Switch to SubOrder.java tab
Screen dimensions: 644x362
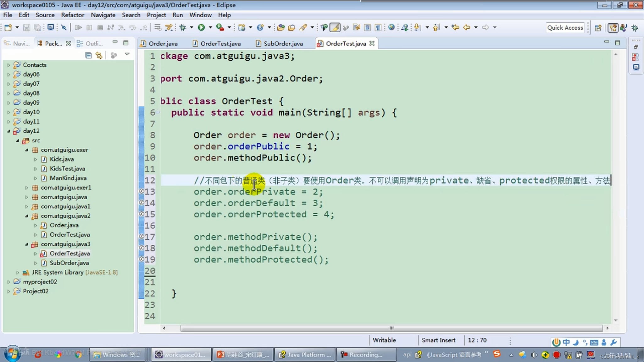[x=283, y=43]
